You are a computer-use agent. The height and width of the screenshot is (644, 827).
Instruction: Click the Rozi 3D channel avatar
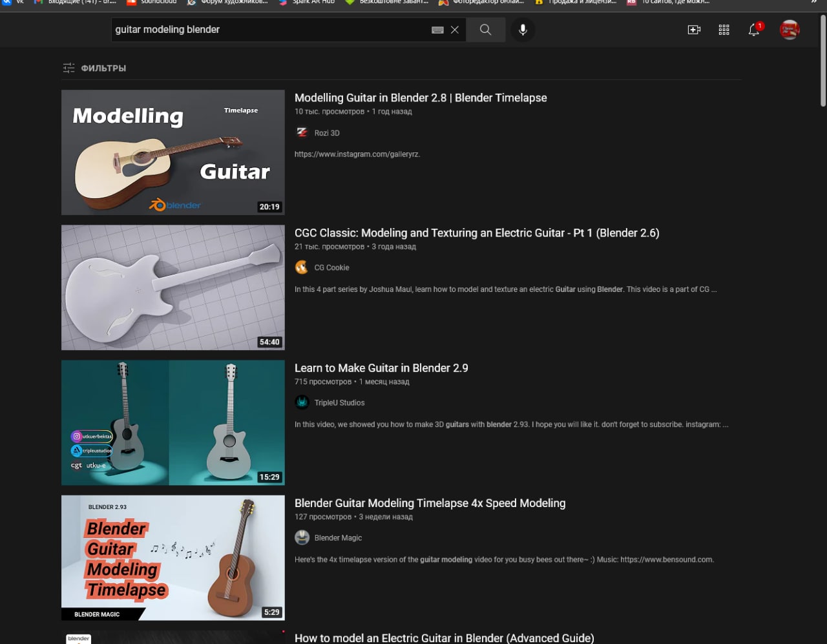[302, 132]
